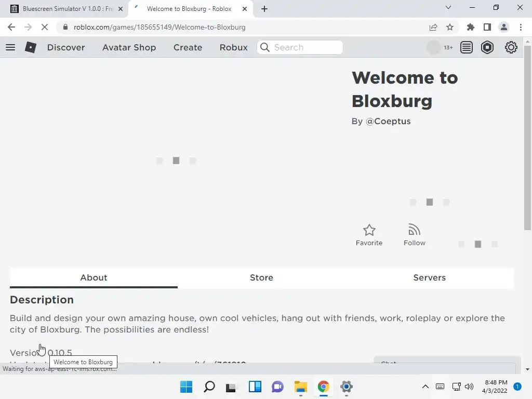Open the @Coeptus creator profile link

[388, 121]
